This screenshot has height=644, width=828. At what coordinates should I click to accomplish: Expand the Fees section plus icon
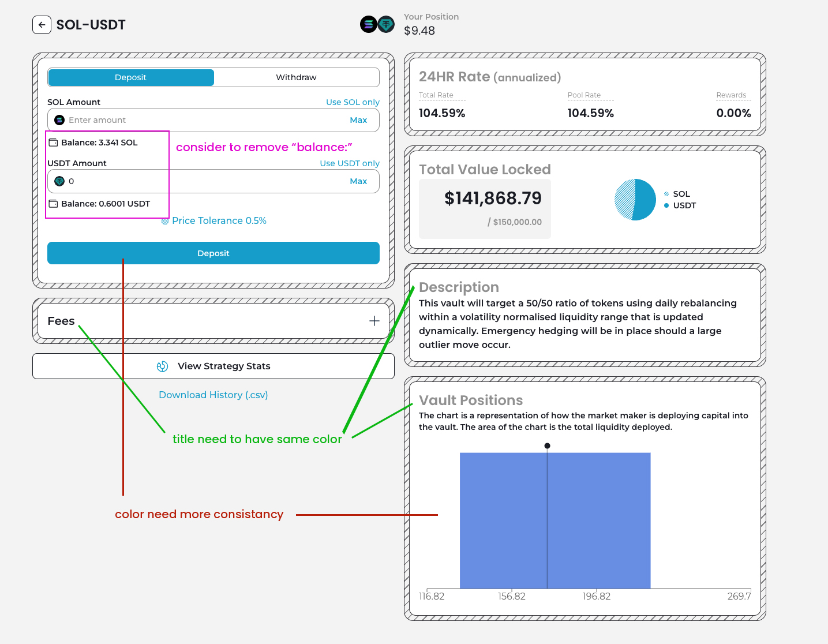coord(374,321)
